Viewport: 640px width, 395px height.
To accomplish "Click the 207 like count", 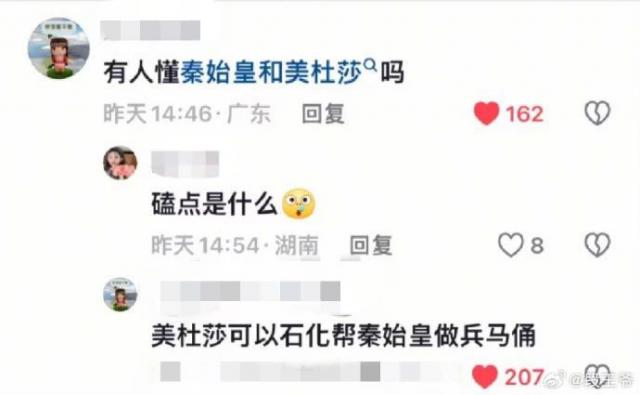I will click(524, 377).
